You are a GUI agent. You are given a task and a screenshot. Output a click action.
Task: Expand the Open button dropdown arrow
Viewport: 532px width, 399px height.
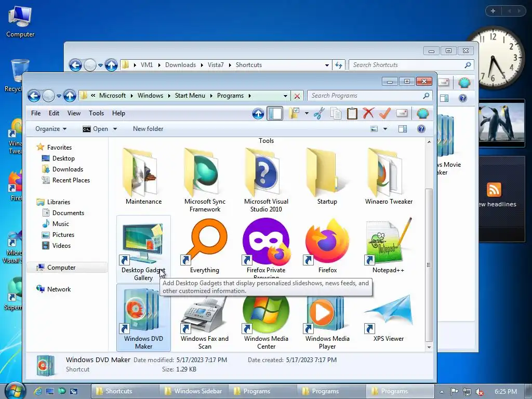click(x=115, y=129)
